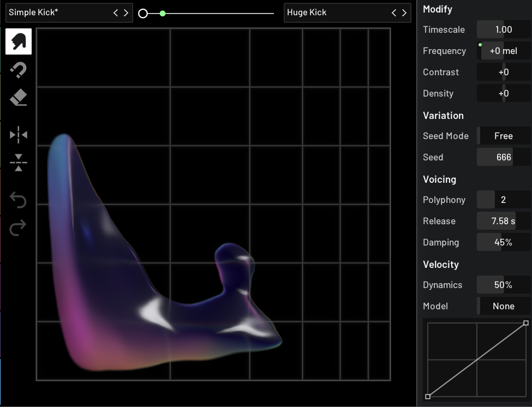Flip the shape vertically

pos(19,163)
